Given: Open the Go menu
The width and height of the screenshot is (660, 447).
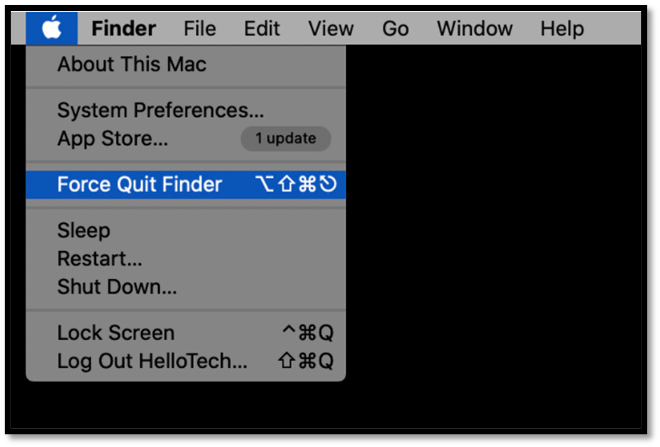Looking at the screenshot, I should click(396, 28).
